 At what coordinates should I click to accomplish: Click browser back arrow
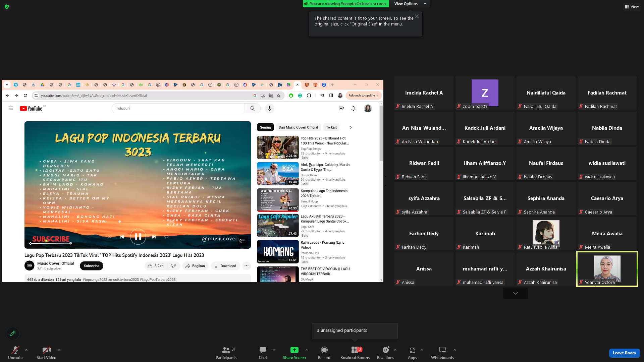[7, 96]
